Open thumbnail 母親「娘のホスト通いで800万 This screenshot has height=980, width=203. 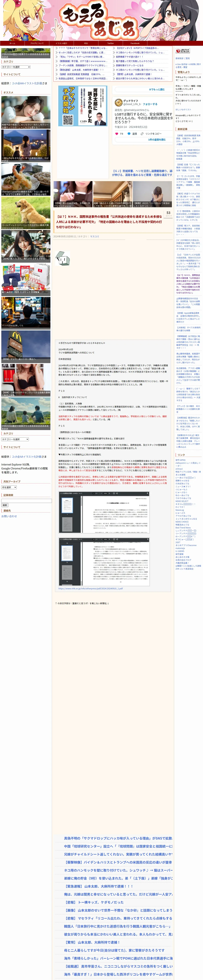point(113,194)
